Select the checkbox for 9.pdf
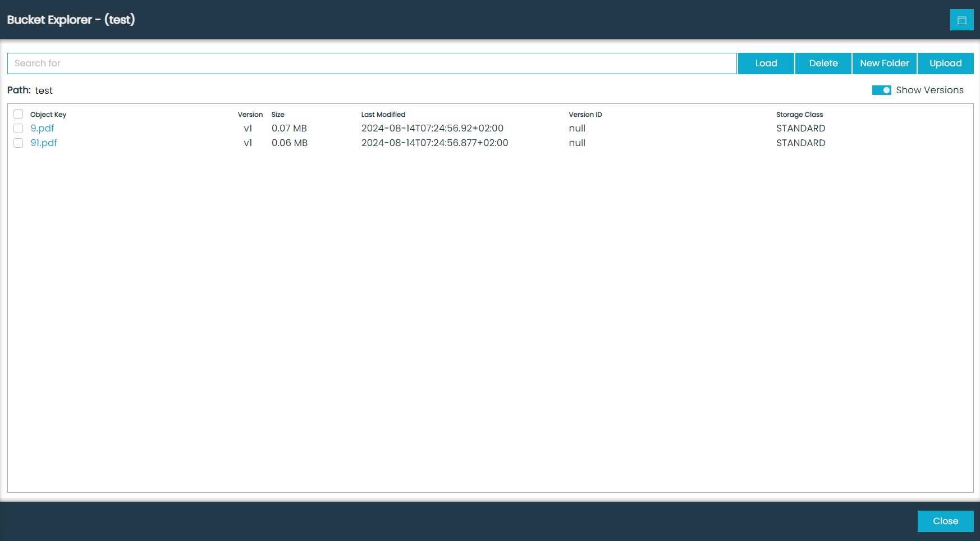The width and height of the screenshot is (980, 541). pyautogui.click(x=19, y=129)
